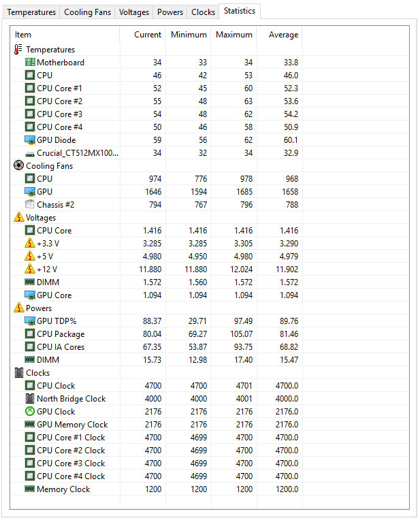Select the Memory Clock row label

tap(63, 489)
